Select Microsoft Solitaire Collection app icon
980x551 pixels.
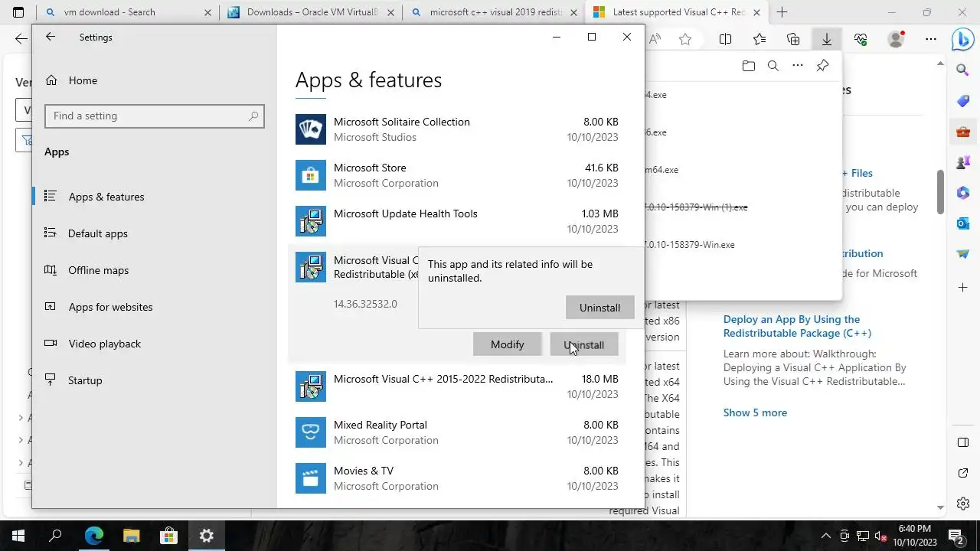311,129
